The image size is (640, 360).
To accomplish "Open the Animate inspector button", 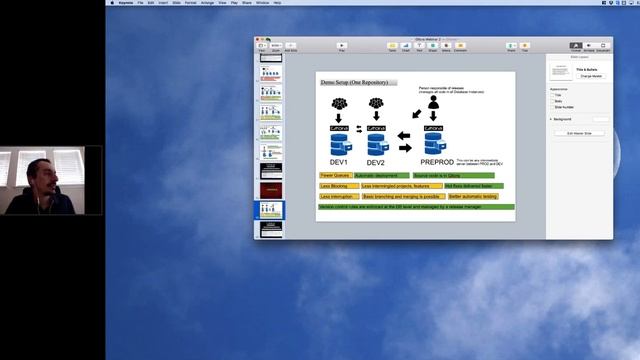I will (x=589, y=46).
